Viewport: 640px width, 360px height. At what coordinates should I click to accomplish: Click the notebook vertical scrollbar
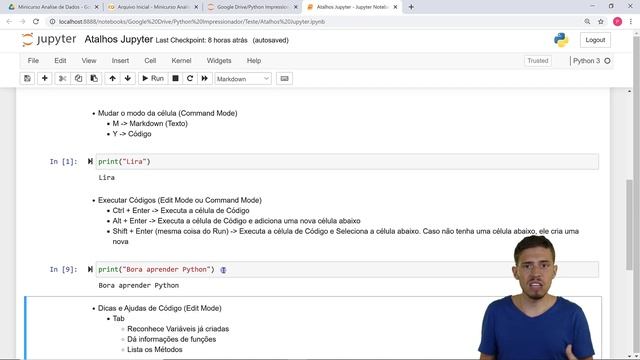pyautogui.click(x=629, y=224)
